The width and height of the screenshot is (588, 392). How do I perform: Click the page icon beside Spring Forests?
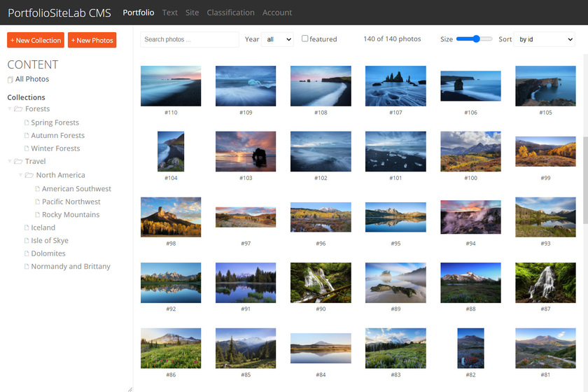click(x=27, y=123)
